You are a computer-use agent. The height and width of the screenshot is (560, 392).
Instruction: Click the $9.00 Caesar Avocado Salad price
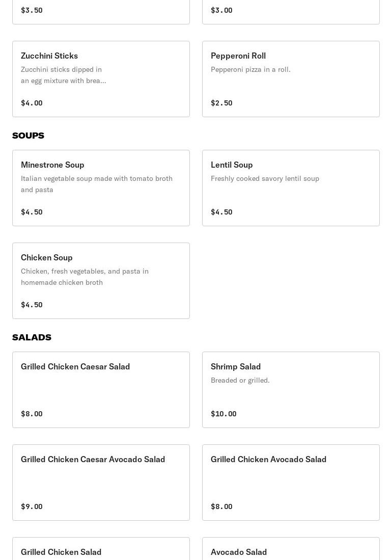tap(32, 506)
